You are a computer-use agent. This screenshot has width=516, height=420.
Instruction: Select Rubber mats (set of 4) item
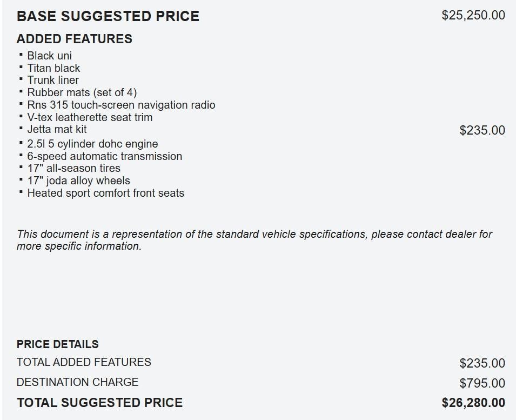[82, 92]
